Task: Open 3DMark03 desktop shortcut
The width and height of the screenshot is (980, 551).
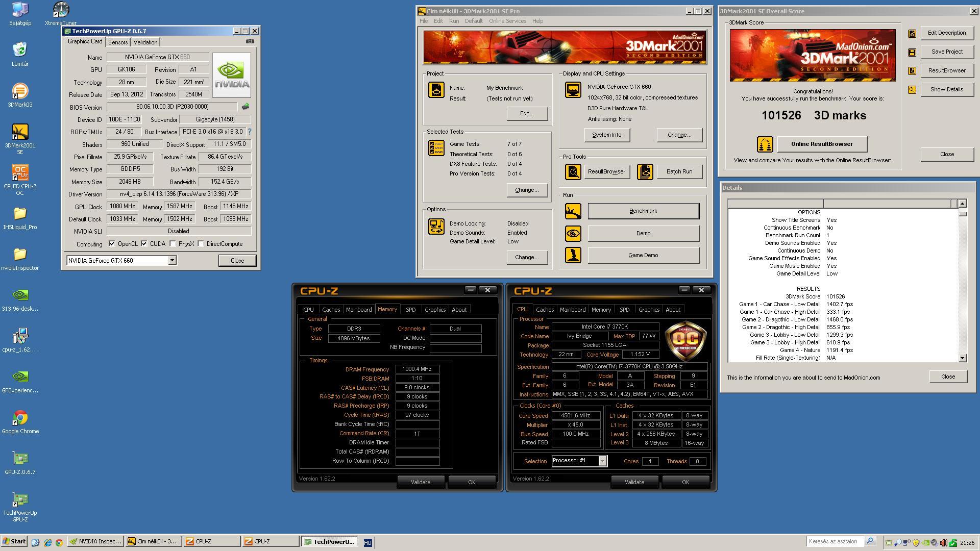Action: tap(20, 95)
